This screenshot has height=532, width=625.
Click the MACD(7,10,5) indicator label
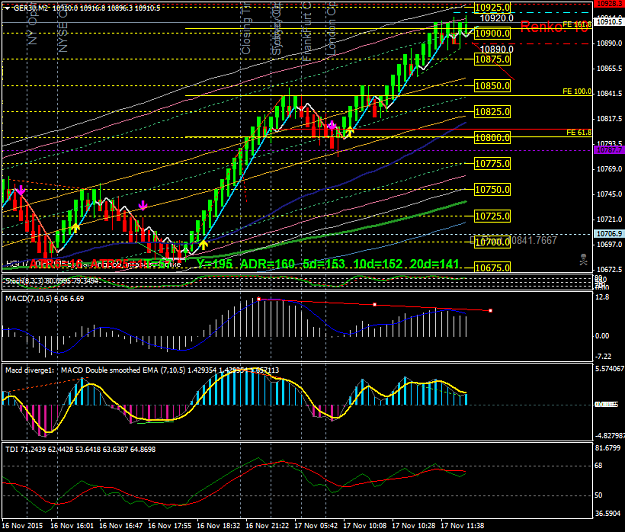coord(45,298)
